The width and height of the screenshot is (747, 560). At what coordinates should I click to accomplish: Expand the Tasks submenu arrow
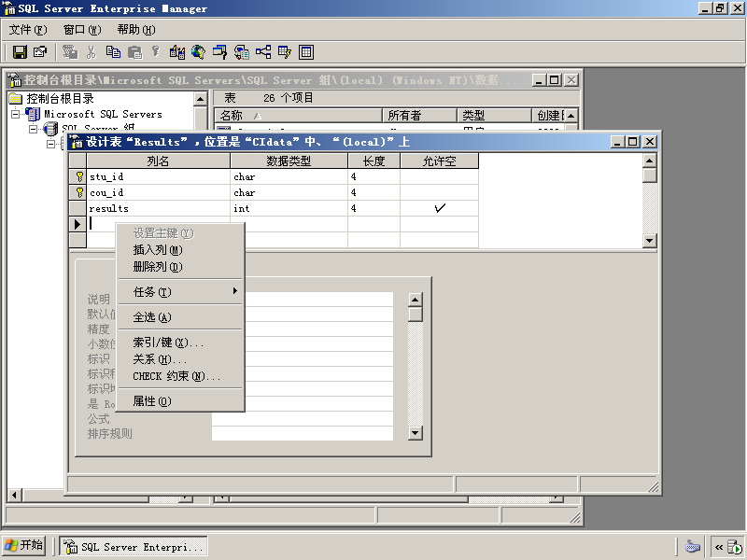coord(235,290)
